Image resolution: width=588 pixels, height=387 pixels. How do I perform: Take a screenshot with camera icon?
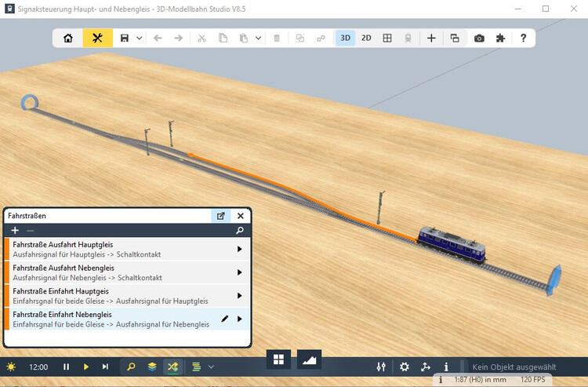tap(479, 38)
